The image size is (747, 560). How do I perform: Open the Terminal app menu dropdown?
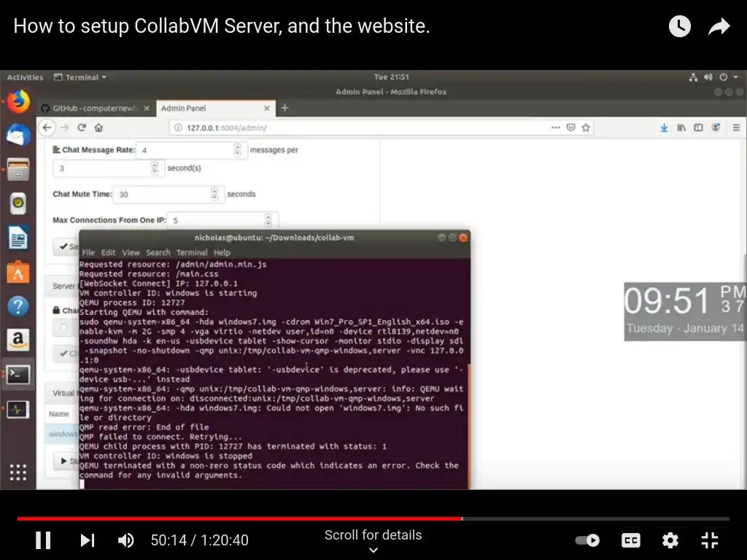point(80,77)
